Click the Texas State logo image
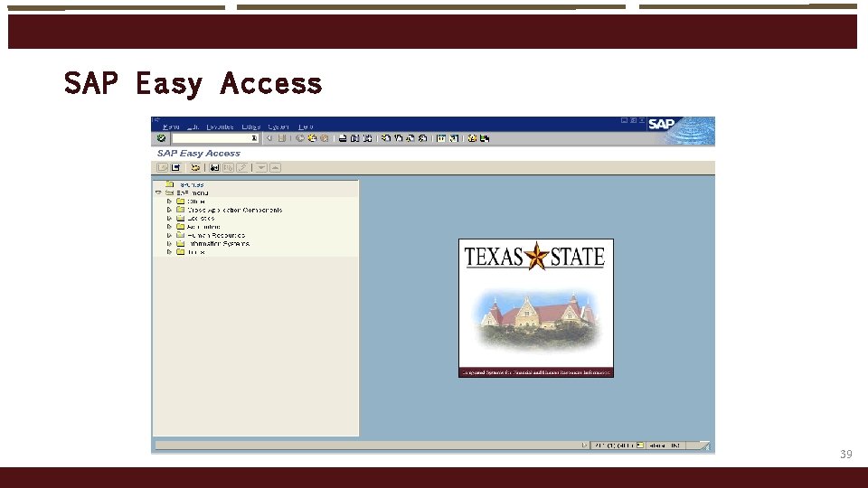This screenshot has width=868, height=488. coord(536,308)
